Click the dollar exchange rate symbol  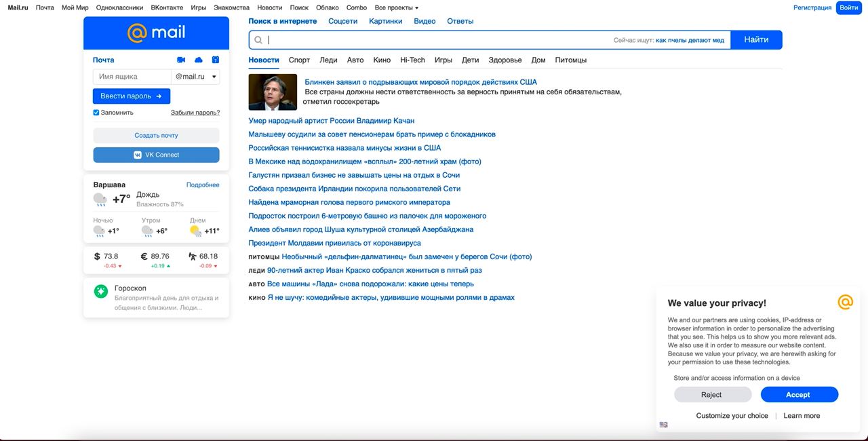(x=97, y=256)
